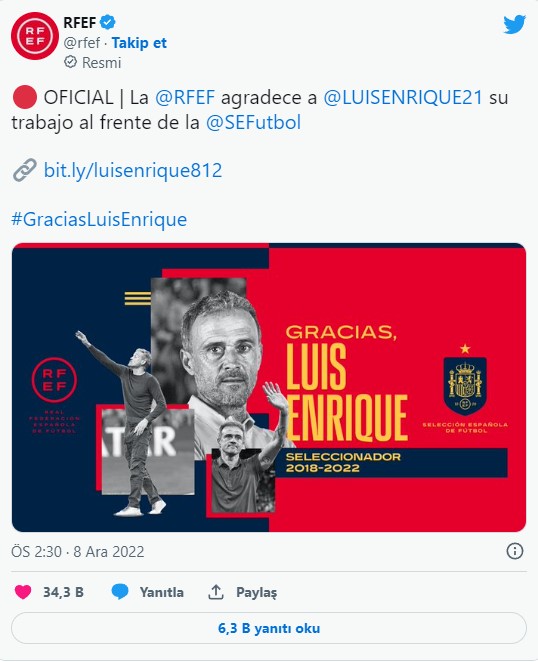Open the @SEFutbol mention
Viewport: 538px width, 662px height.
click(253, 123)
